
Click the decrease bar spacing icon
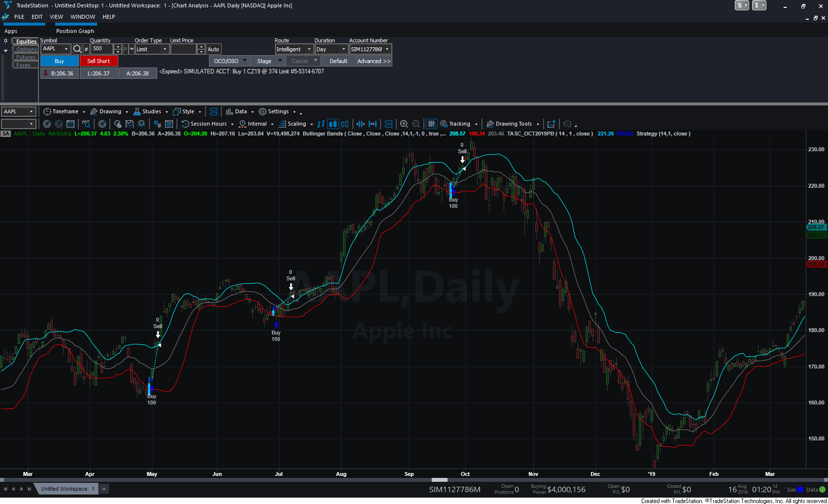click(x=361, y=124)
